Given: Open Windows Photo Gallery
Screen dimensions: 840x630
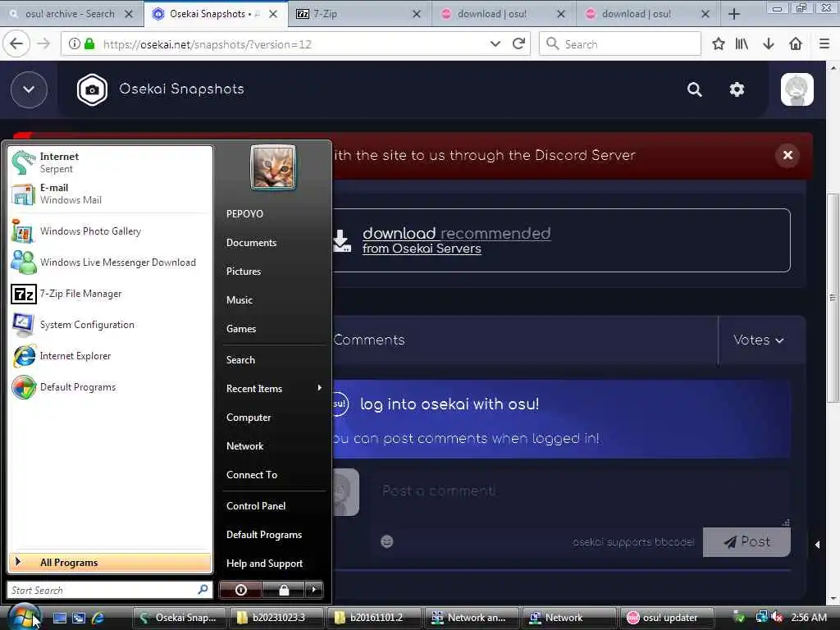Looking at the screenshot, I should 110,231.
